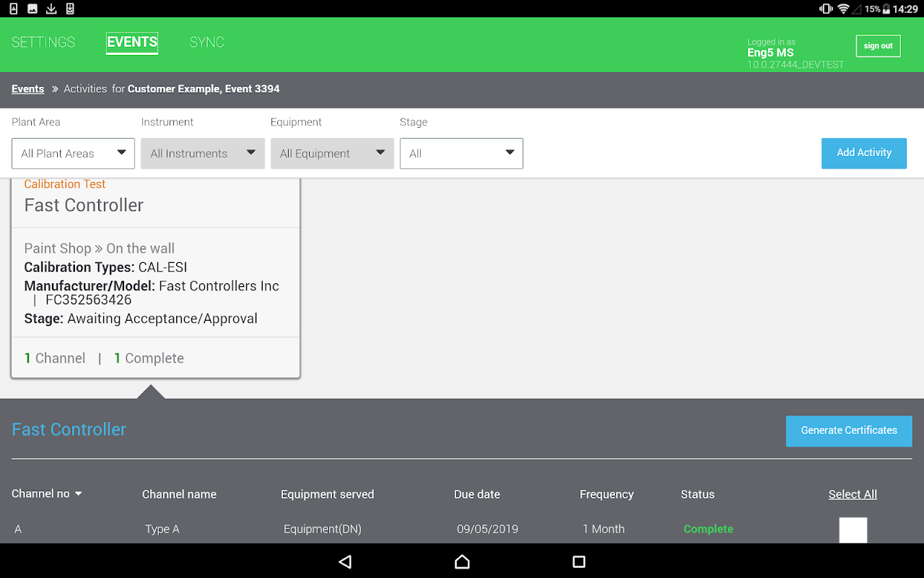Tap the Wi-Fi icon in status bar
The width and height of the screenshot is (924, 578).
[x=843, y=9]
